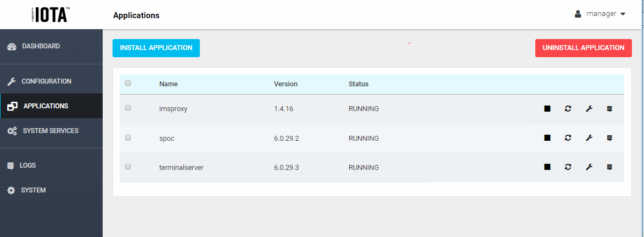Toggle the select-all checkbox in table header

128,84
